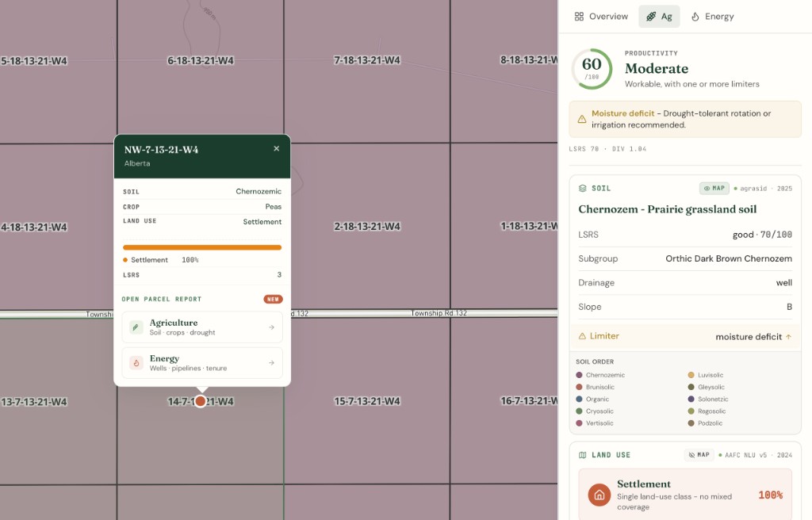Click the Settlement house icon
Screen dimensions: 812x520
tap(599, 495)
